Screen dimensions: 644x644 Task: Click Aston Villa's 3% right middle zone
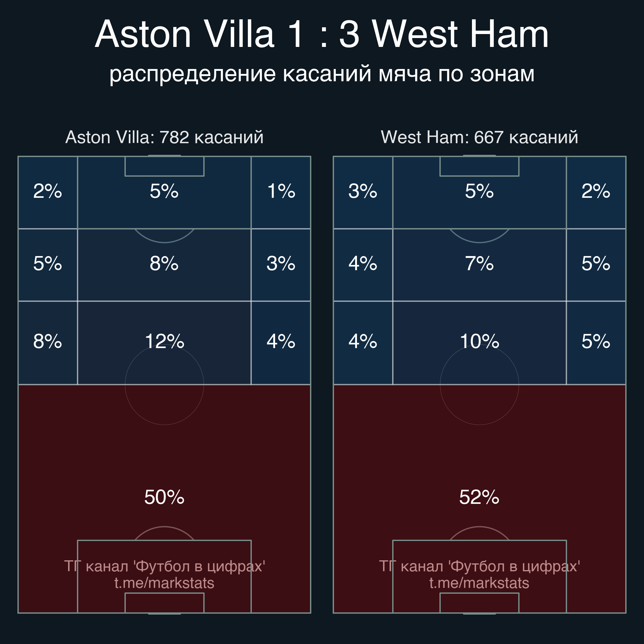pos(281,265)
